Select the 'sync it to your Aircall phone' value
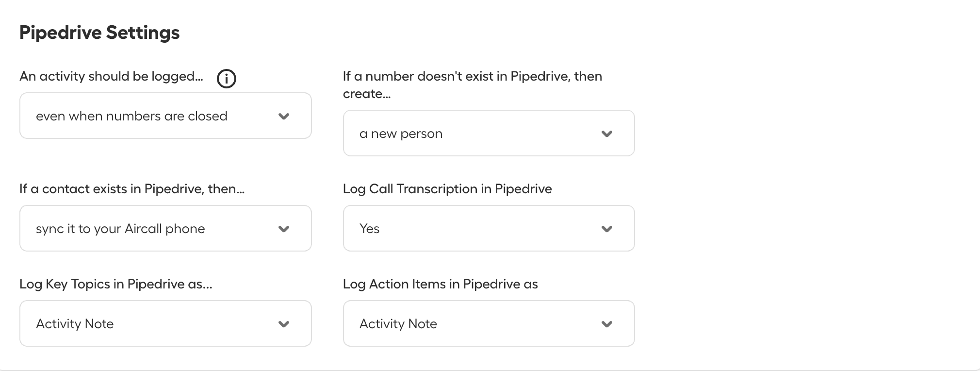 (x=120, y=228)
